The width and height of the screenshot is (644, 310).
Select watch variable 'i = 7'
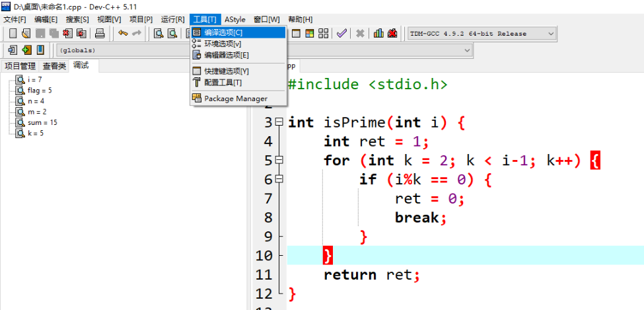point(35,79)
